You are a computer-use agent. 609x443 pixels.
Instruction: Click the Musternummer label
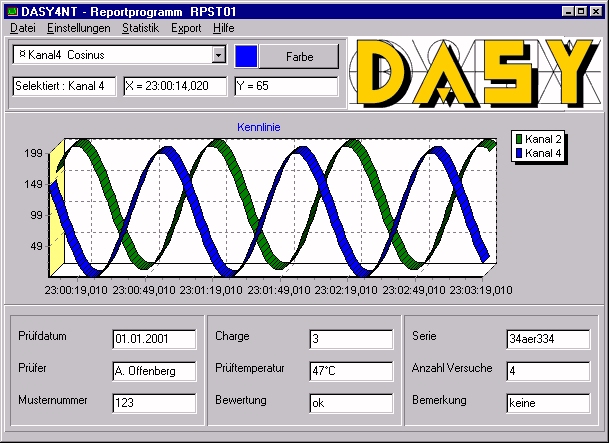(52, 400)
